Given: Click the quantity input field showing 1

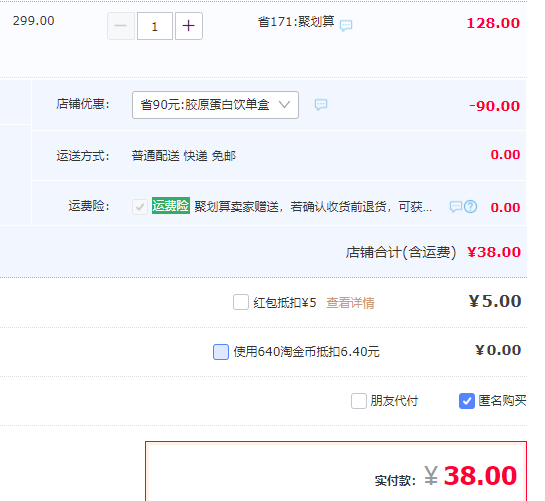Looking at the screenshot, I should (155, 26).
